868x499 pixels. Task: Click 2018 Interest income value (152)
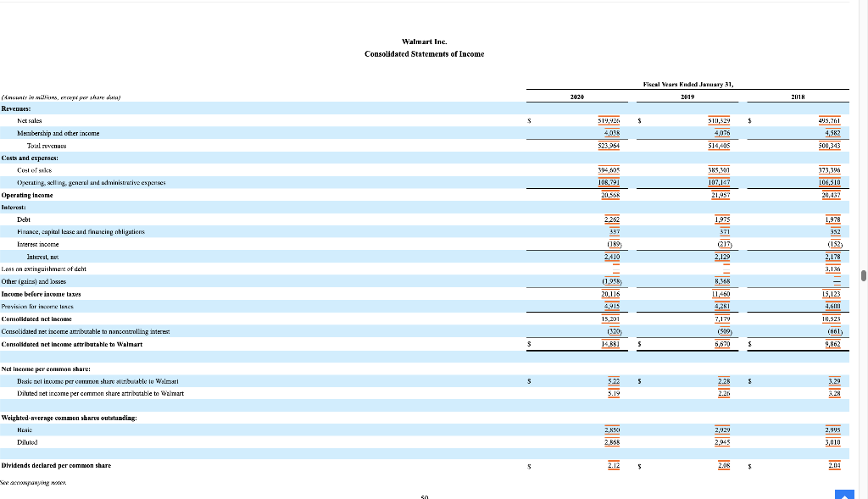(x=835, y=245)
